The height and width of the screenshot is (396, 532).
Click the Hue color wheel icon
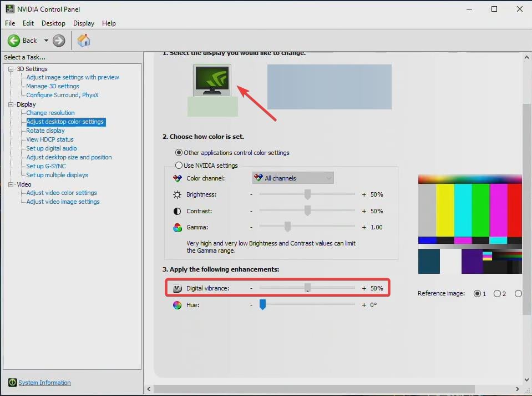177,305
